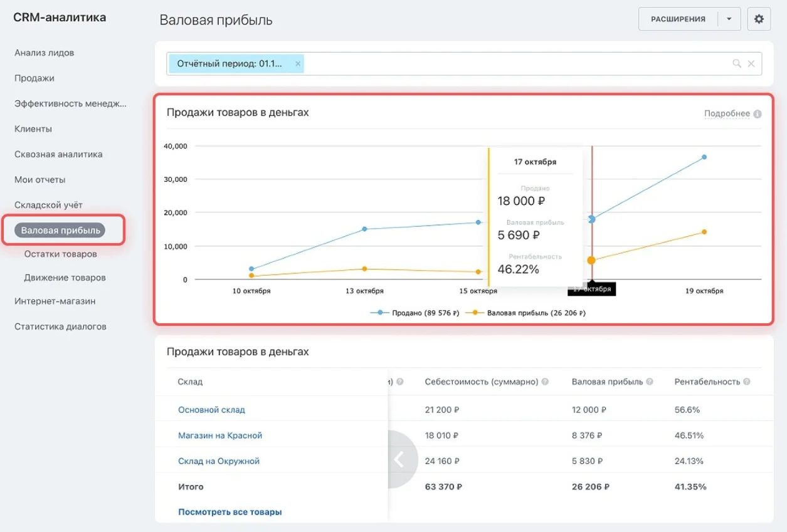Select the Валовая прибыль sidebar item
The height and width of the screenshot is (532, 787).
pos(61,230)
